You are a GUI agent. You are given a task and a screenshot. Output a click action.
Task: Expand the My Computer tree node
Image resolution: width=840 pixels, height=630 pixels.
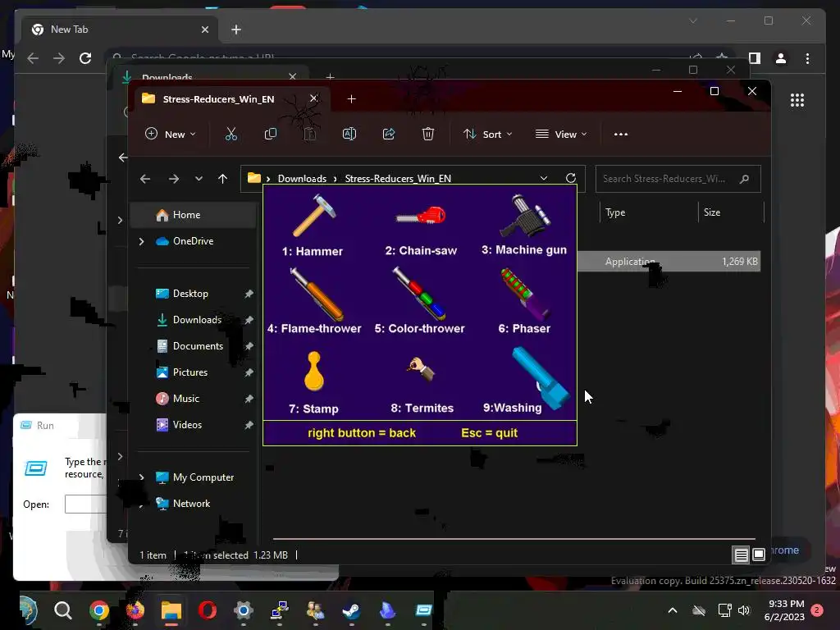coord(141,477)
